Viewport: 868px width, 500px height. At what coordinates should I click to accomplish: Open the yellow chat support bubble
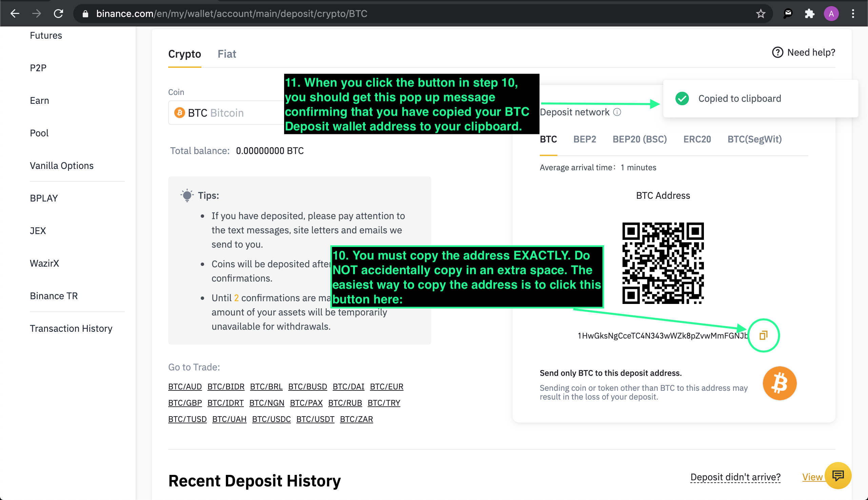838,476
